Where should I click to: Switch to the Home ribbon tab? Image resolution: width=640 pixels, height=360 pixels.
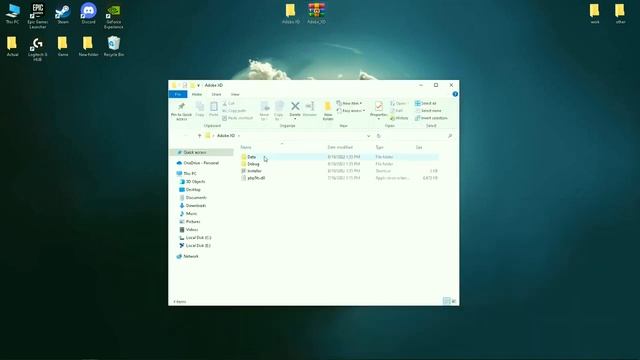tap(197, 94)
